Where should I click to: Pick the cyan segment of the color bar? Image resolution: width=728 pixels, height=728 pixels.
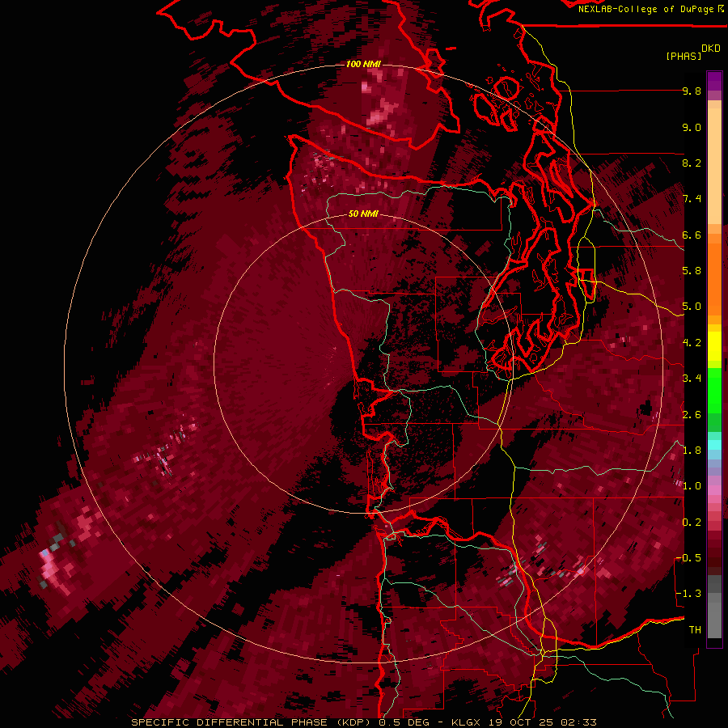(x=714, y=444)
